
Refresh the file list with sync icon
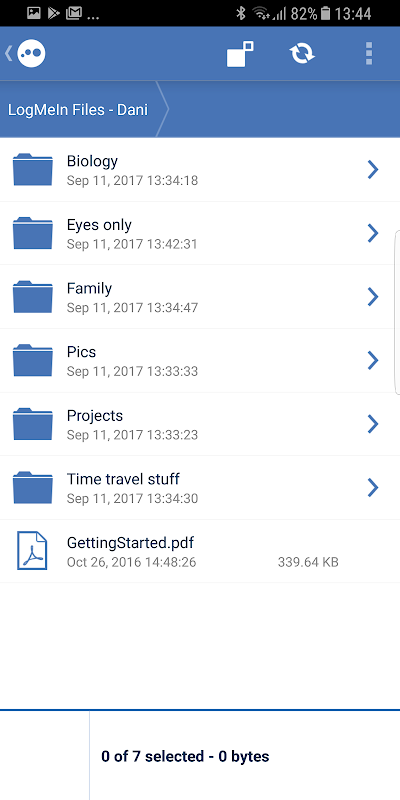click(302, 54)
